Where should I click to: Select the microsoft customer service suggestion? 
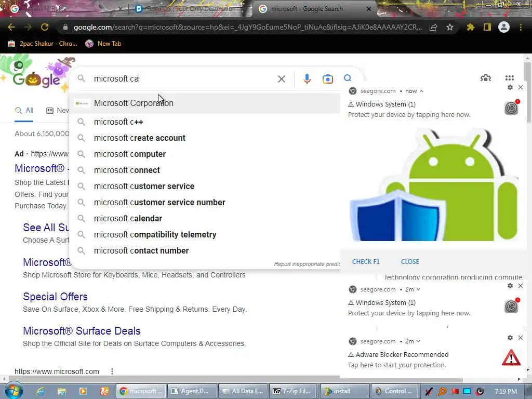205,187
